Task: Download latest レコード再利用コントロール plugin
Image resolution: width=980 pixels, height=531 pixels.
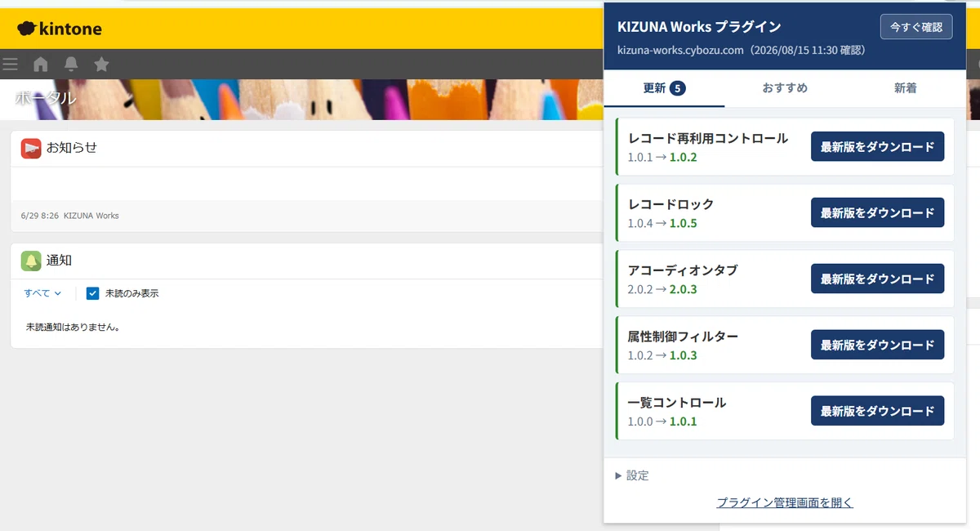Action: click(877, 147)
